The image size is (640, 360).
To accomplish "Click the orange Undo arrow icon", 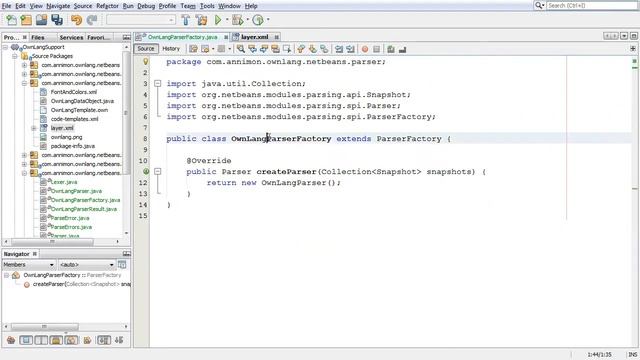I will coord(76,20).
